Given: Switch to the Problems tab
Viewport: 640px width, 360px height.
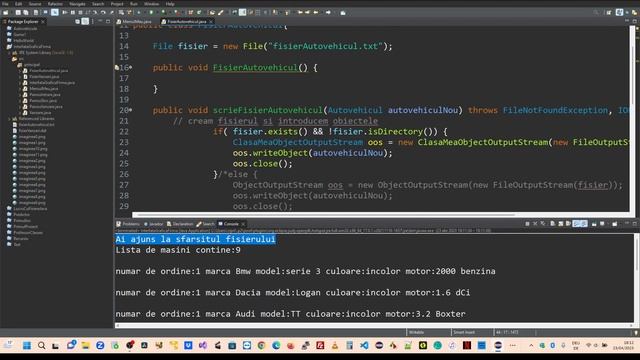Looking at the screenshot, I should pos(128,224).
